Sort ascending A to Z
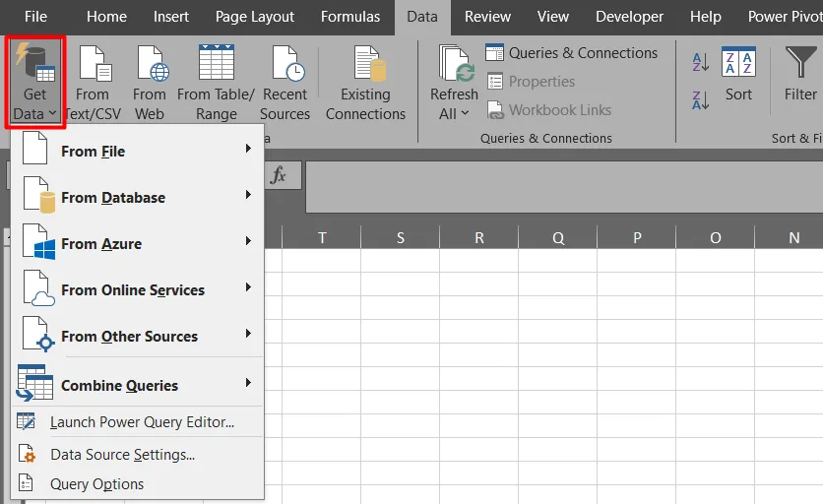Screen dimensions: 823x504 click(700, 62)
